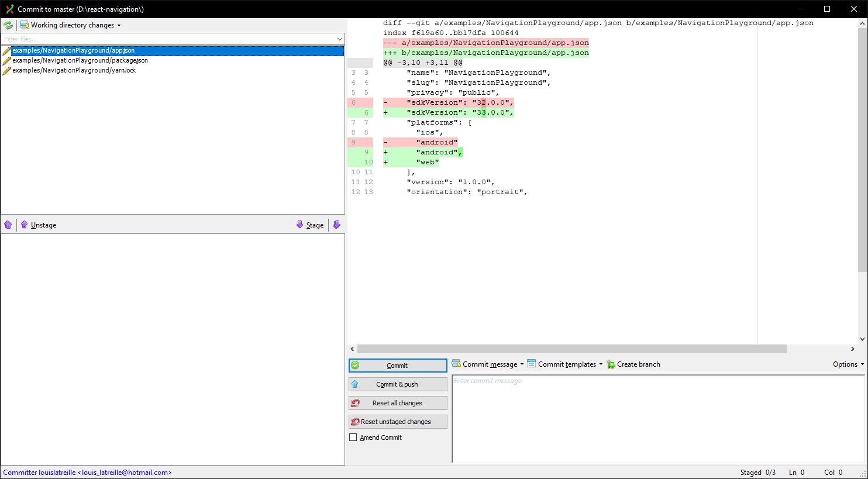The image size is (868, 479).
Task: Refresh the working directory changes list
Action: pyautogui.click(x=8, y=25)
